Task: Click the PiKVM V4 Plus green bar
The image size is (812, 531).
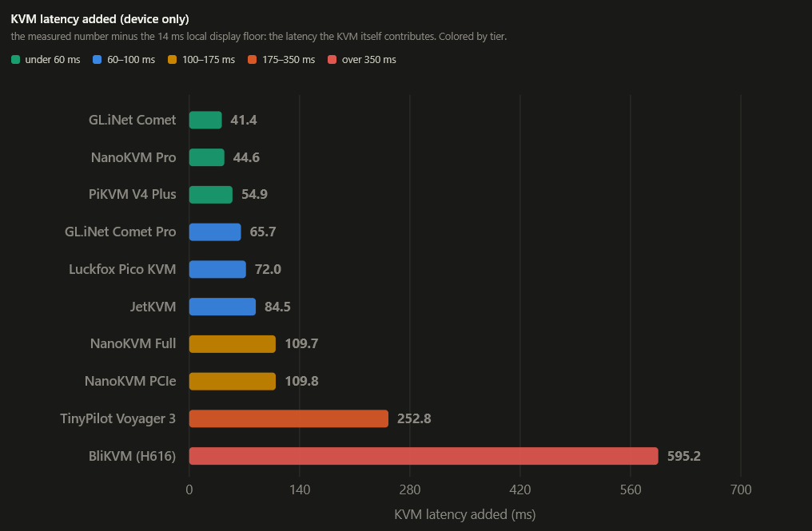Action: [211, 195]
